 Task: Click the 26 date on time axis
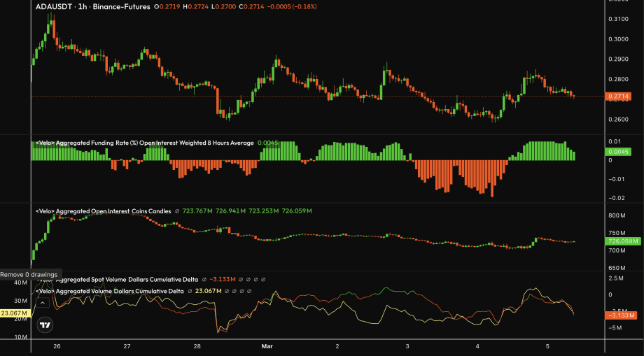pos(56,346)
